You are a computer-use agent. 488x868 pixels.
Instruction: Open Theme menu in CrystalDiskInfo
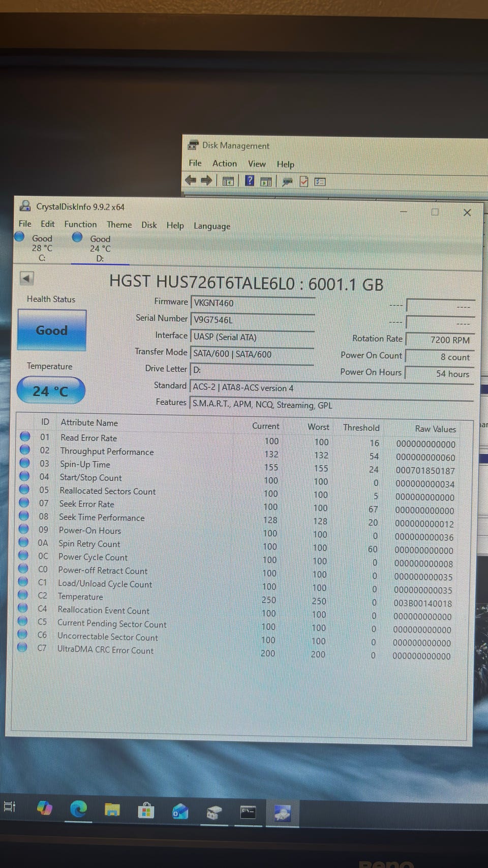[119, 225]
